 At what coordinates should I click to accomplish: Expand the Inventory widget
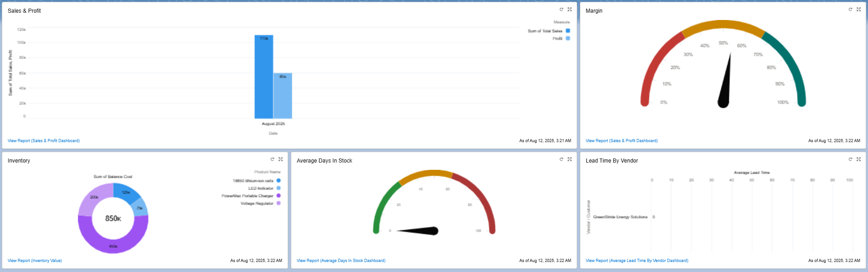click(280, 159)
